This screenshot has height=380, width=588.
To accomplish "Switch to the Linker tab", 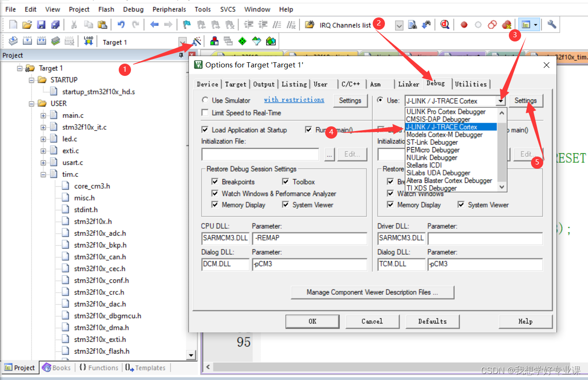I will pyautogui.click(x=408, y=84).
